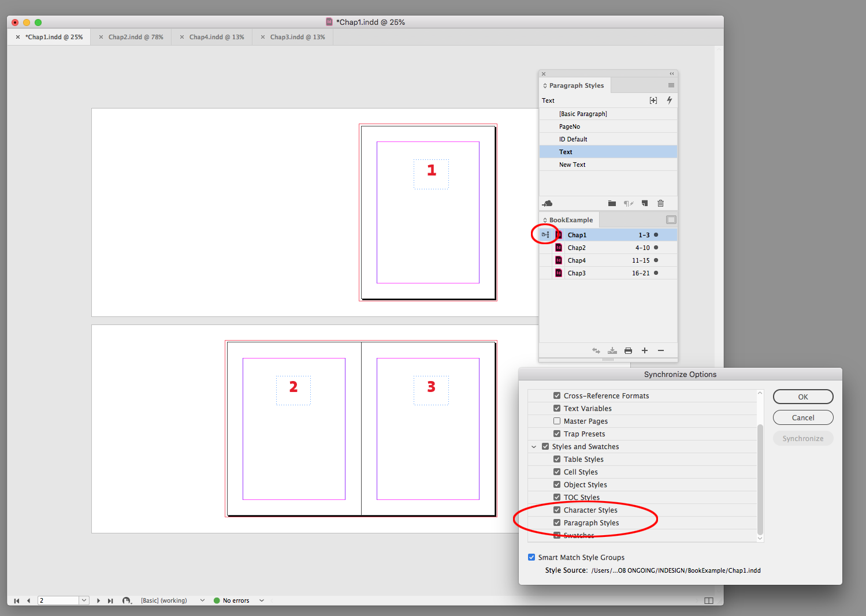Click the delete style trash icon
The image size is (866, 616).
click(661, 203)
